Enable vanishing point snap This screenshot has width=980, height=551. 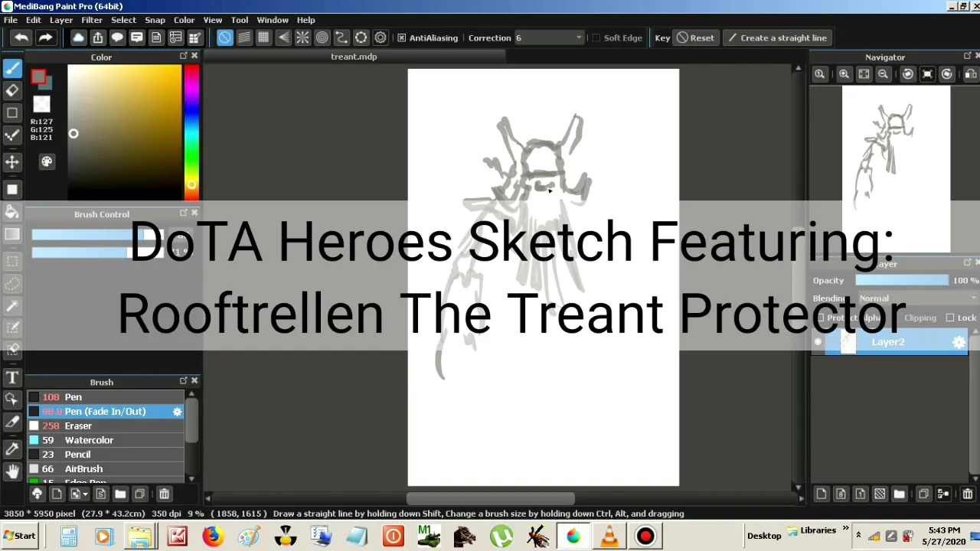click(x=283, y=37)
